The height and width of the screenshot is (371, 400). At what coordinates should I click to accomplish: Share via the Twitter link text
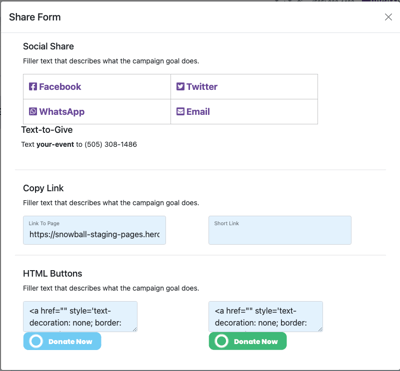point(202,87)
